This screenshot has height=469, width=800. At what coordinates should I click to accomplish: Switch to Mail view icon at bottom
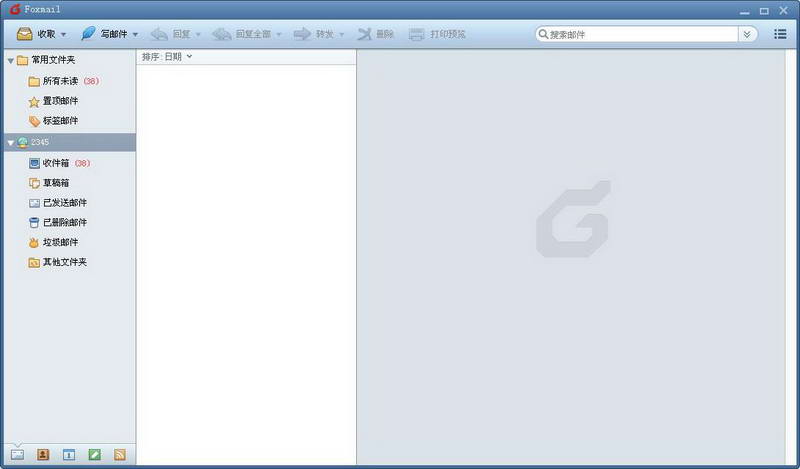pyautogui.click(x=17, y=454)
